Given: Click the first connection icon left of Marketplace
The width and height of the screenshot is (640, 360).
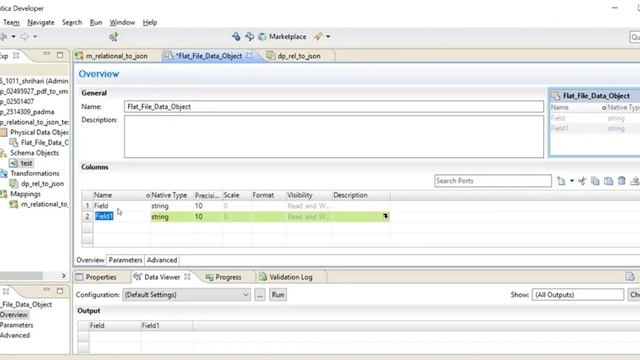Looking at the screenshot, I should tap(236, 37).
